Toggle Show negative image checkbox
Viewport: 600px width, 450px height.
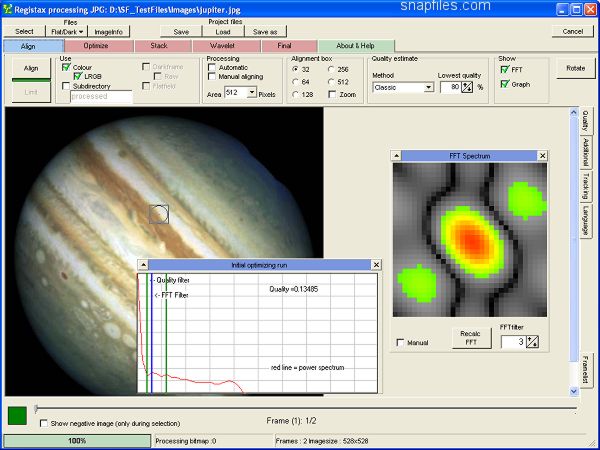(x=43, y=423)
